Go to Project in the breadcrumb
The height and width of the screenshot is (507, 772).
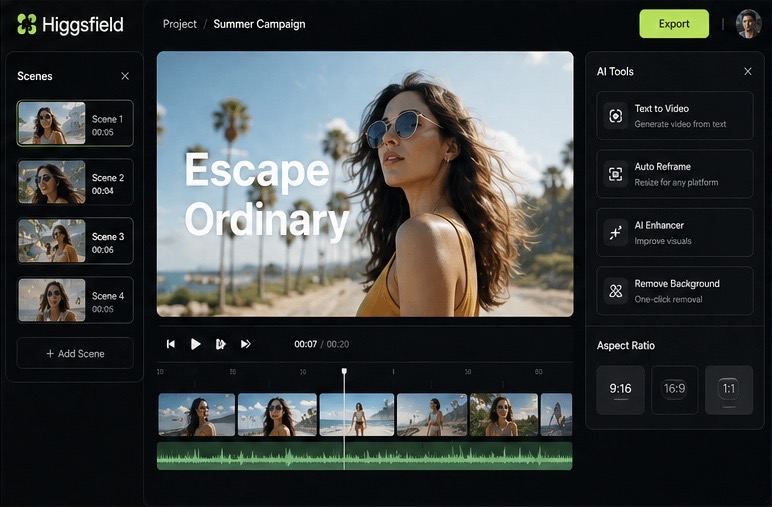(x=180, y=24)
